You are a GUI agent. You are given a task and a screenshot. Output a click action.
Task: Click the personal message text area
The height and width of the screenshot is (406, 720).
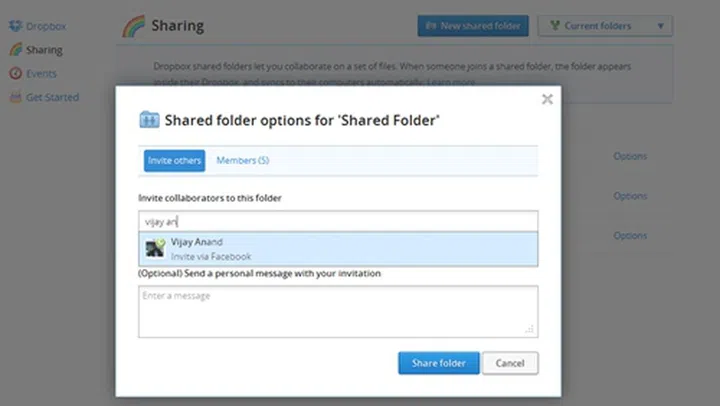click(338, 310)
